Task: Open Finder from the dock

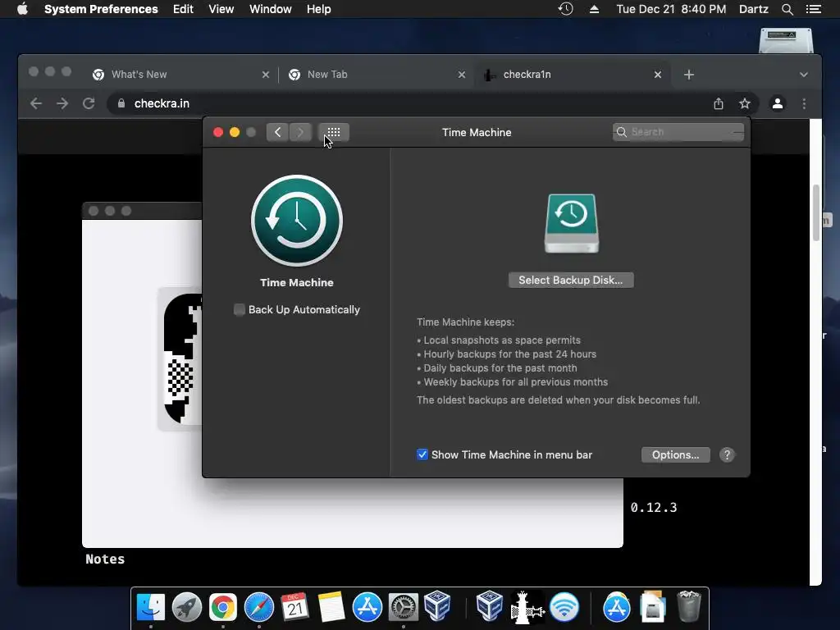Action: click(x=151, y=608)
